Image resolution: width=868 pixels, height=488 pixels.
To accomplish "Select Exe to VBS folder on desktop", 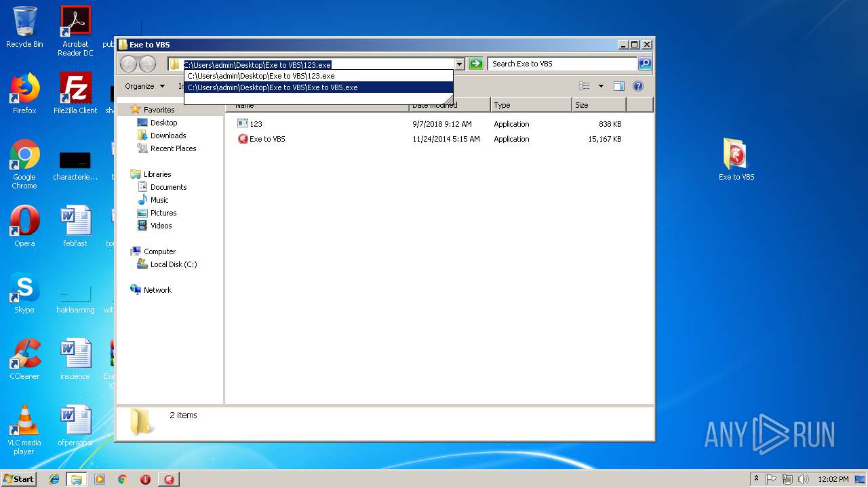I will pyautogui.click(x=736, y=160).
